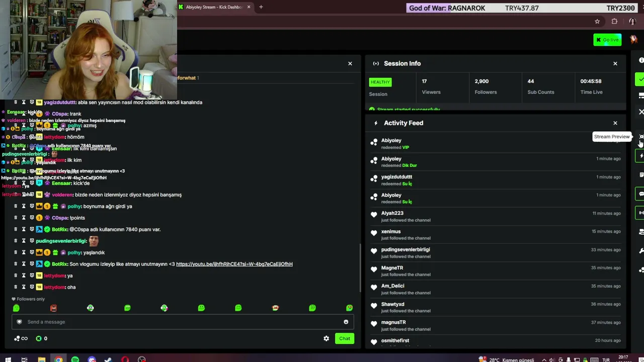Screen dimensions: 644x362
Task: Close the Activity Feed panel
Action: 615,123
